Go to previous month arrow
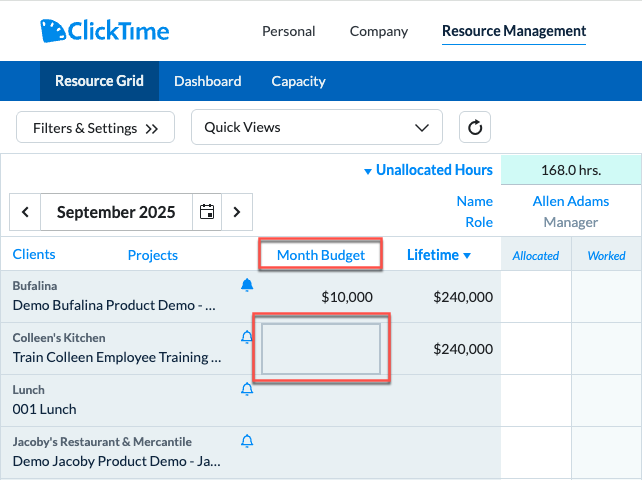Viewport: 642px width, 480px height. click(x=25, y=212)
